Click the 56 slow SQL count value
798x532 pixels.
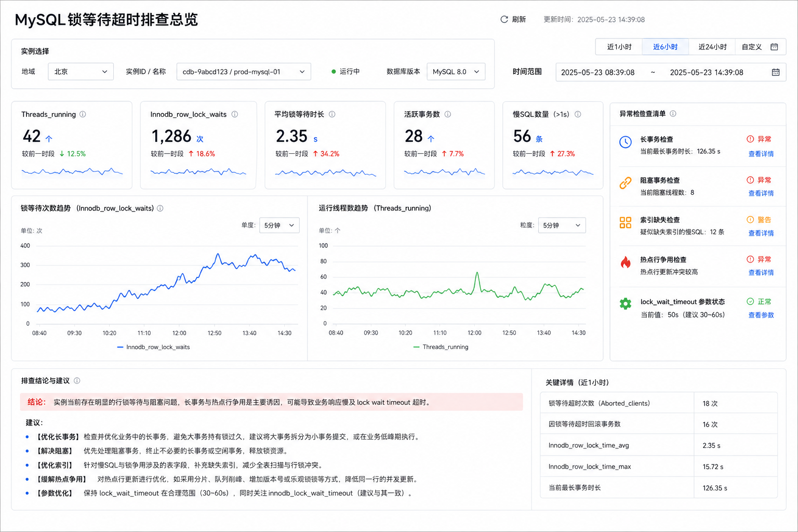tap(522, 136)
